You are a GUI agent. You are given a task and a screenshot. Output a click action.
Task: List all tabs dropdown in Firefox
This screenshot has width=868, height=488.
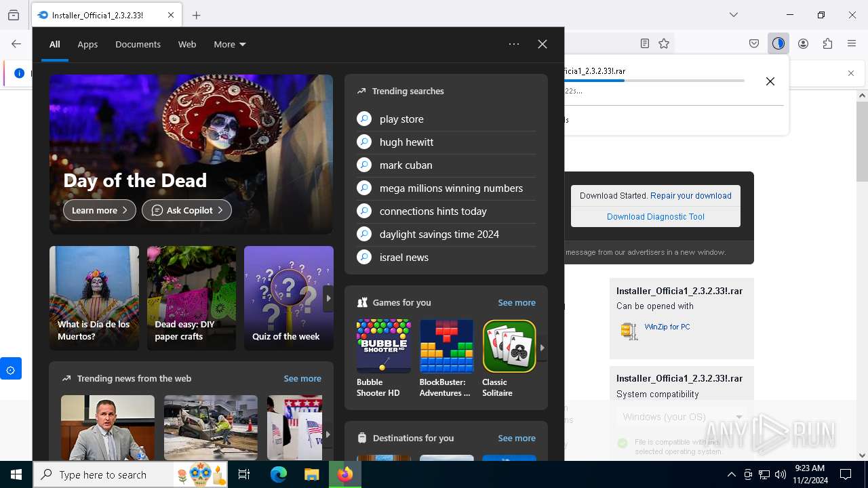click(x=734, y=15)
